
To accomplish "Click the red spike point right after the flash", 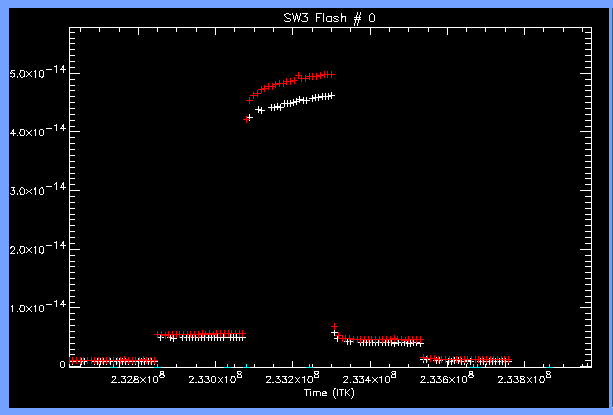I will tap(334, 327).
